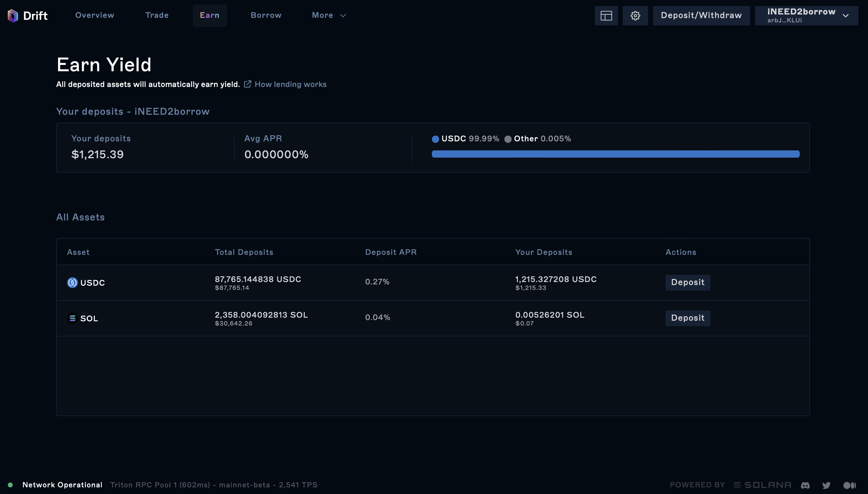Click external link icon beside How lending works
868x494 pixels.
click(248, 84)
